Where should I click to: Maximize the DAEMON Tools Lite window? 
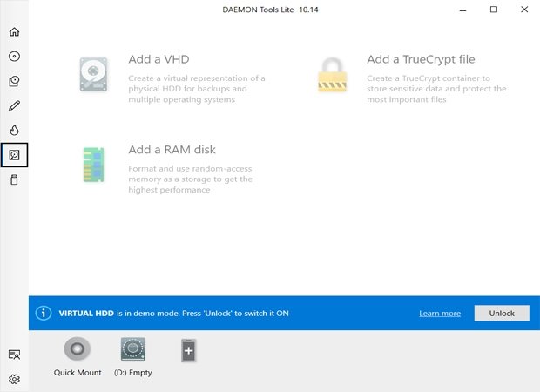(494, 10)
